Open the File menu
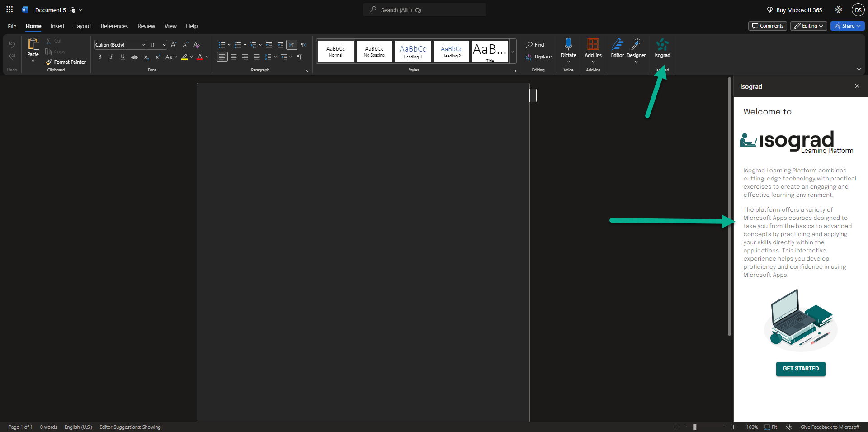 pyautogui.click(x=12, y=26)
